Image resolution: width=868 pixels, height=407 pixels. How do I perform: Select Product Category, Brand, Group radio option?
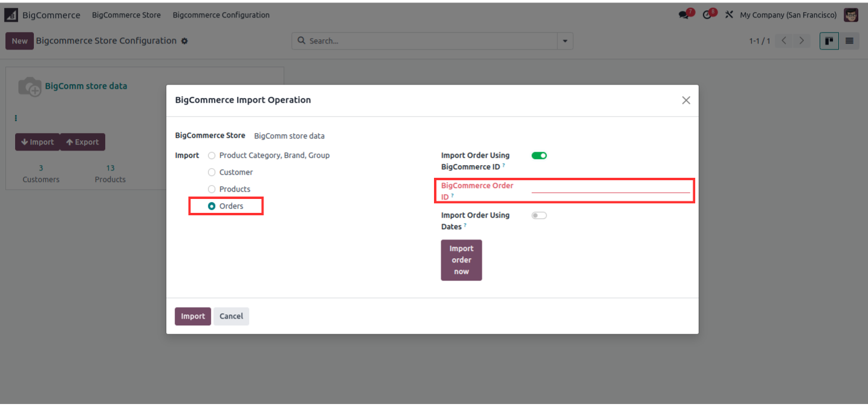[212, 155]
